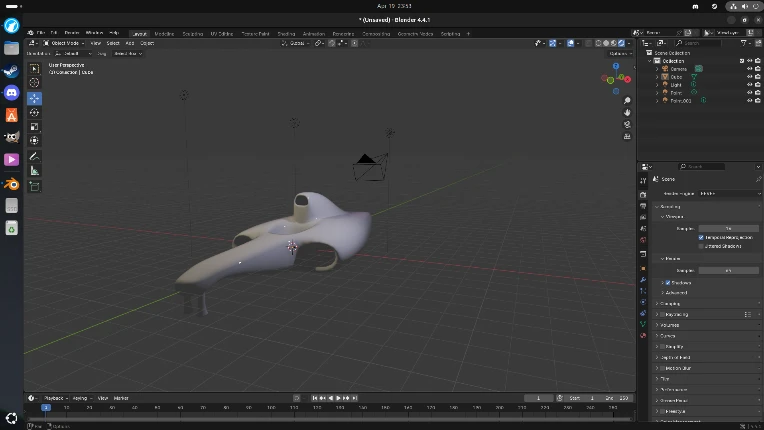Open the Render properties tab

pyautogui.click(x=643, y=195)
